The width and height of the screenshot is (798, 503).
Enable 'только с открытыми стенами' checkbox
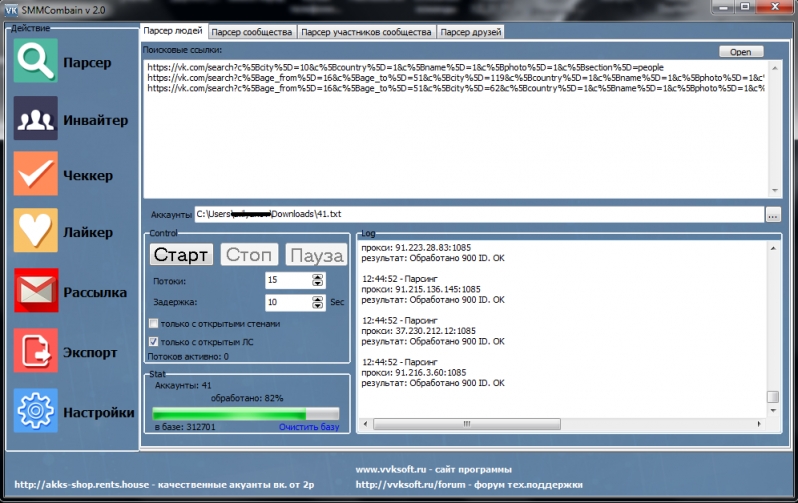[x=153, y=323]
